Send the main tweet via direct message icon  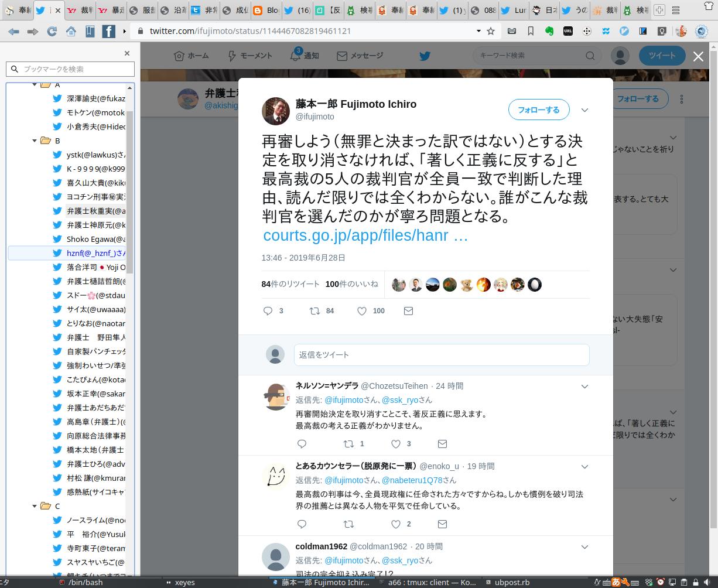point(408,311)
